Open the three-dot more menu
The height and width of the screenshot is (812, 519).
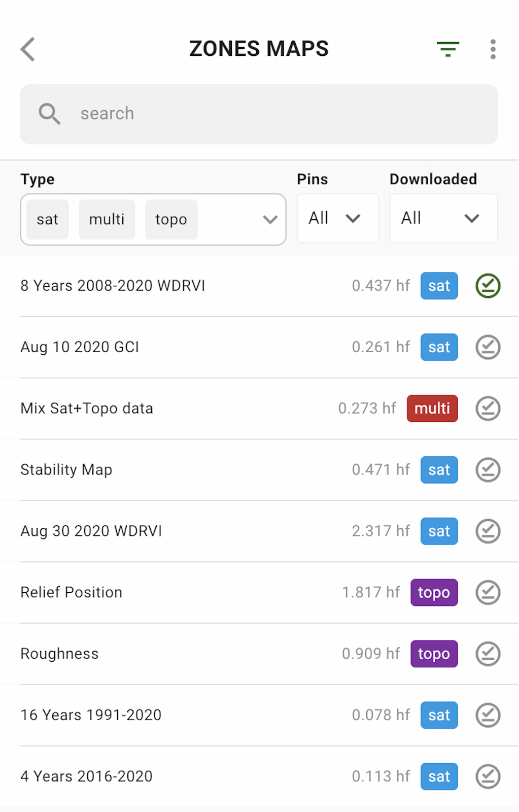click(493, 49)
